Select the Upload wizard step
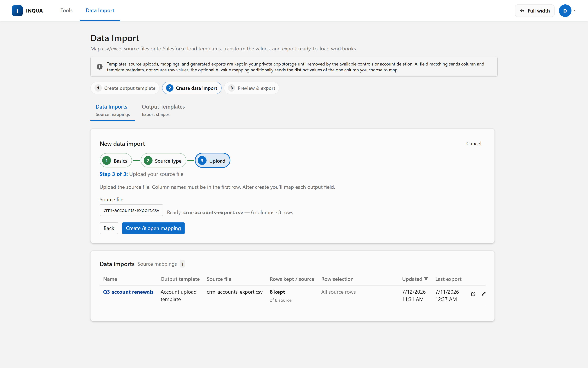This screenshot has height=368, width=588. (x=212, y=161)
